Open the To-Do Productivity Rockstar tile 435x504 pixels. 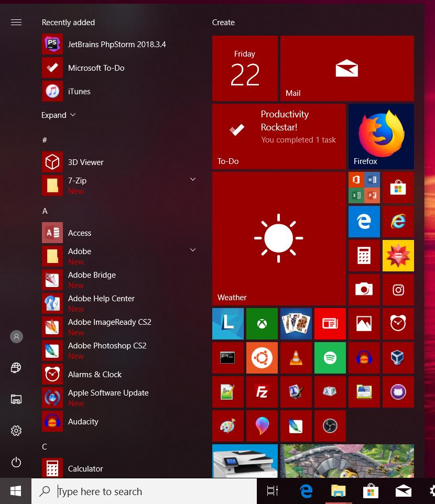pos(279,136)
